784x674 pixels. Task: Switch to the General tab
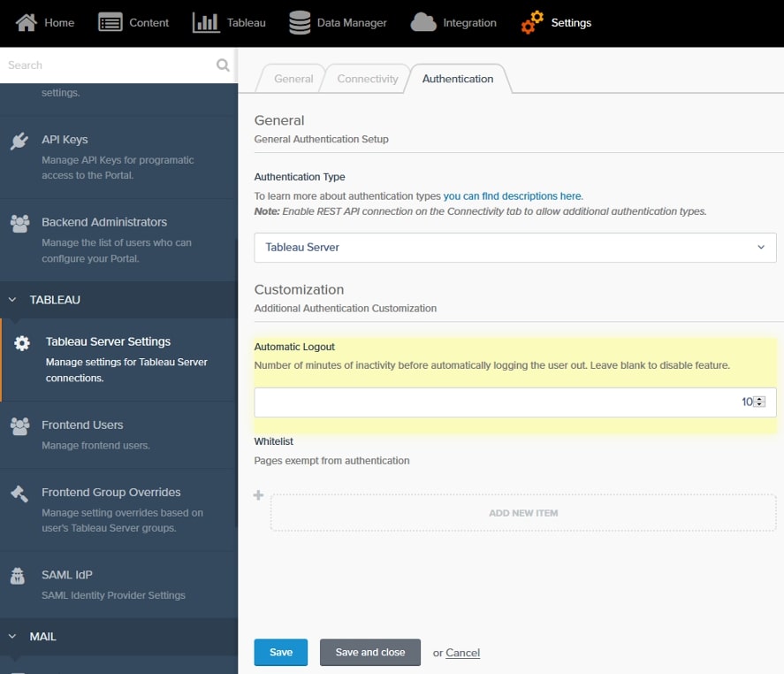pyautogui.click(x=293, y=79)
